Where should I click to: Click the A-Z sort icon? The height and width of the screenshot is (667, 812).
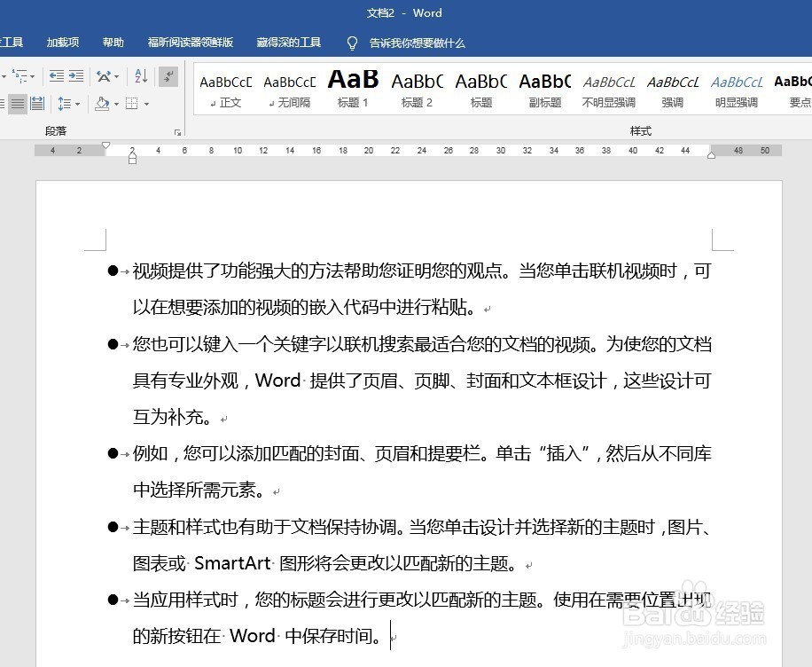pos(141,76)
